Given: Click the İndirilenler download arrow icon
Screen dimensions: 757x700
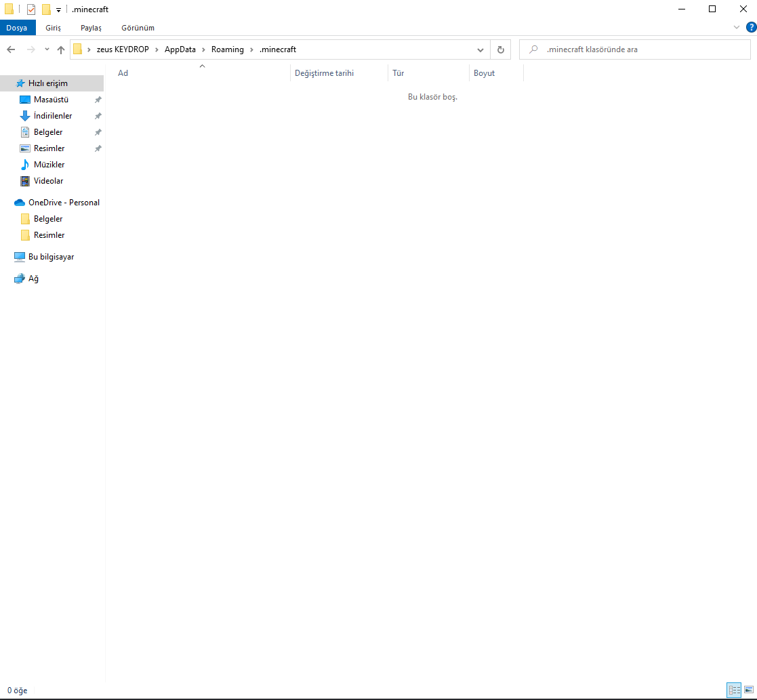Looking at the screenshot, I should (24, 116).
